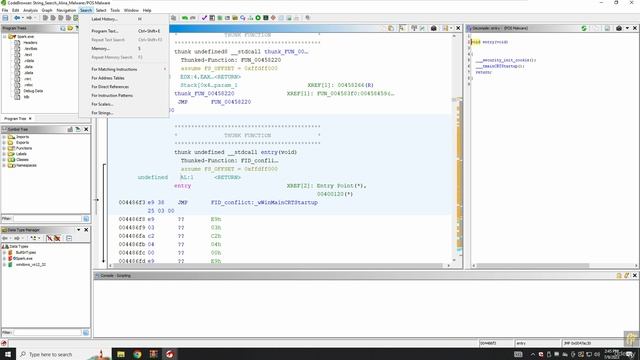Click the red diamond toolbar icon
The height and width of the screenshot is (360, 640).
click(x=273, y=18)
